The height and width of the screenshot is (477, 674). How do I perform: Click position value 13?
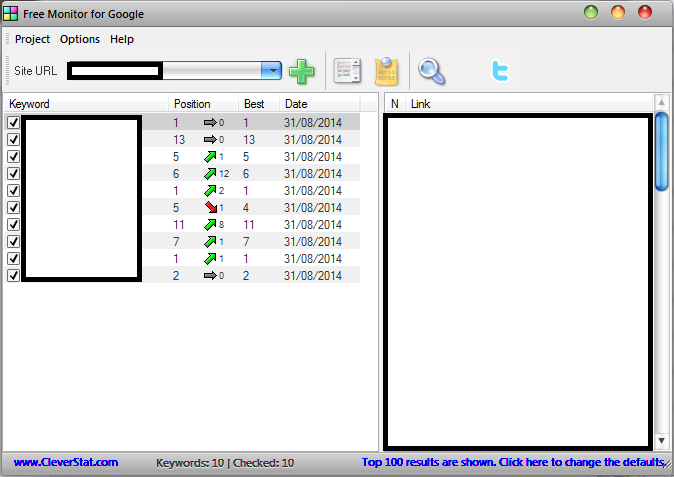click(x=179, y=140)
